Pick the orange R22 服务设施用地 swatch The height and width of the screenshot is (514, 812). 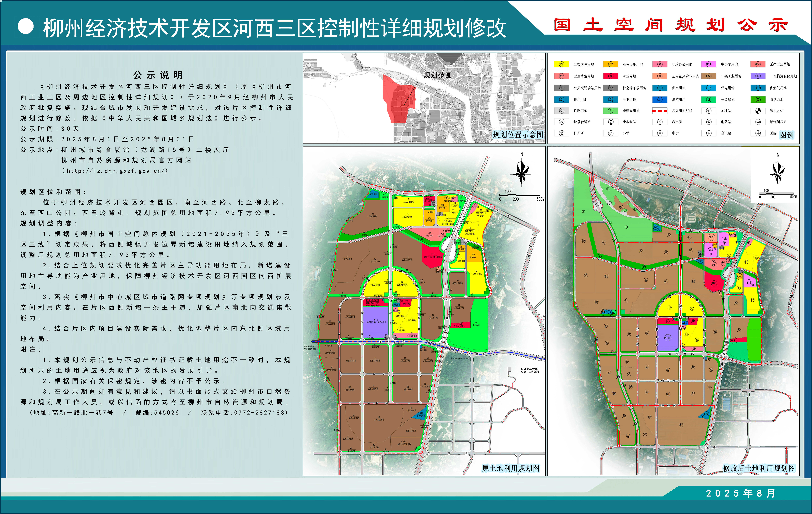pyautogui.click(x=611, y=64)
